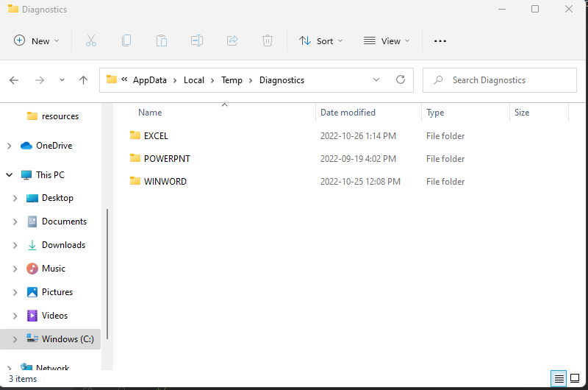Open the View dropdown menu
This screenshot has width=588, height=390.
[387, 41]
